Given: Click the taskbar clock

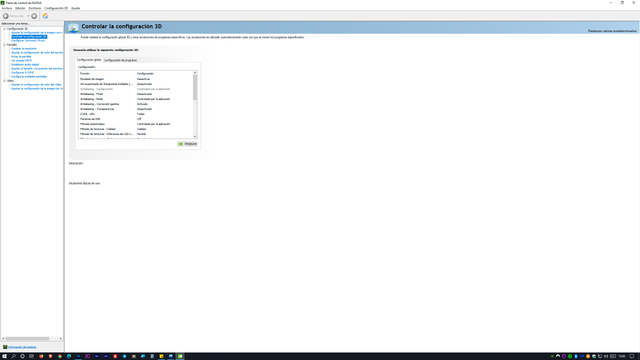Looking at the screenshot, I should [x=622, y=356].
